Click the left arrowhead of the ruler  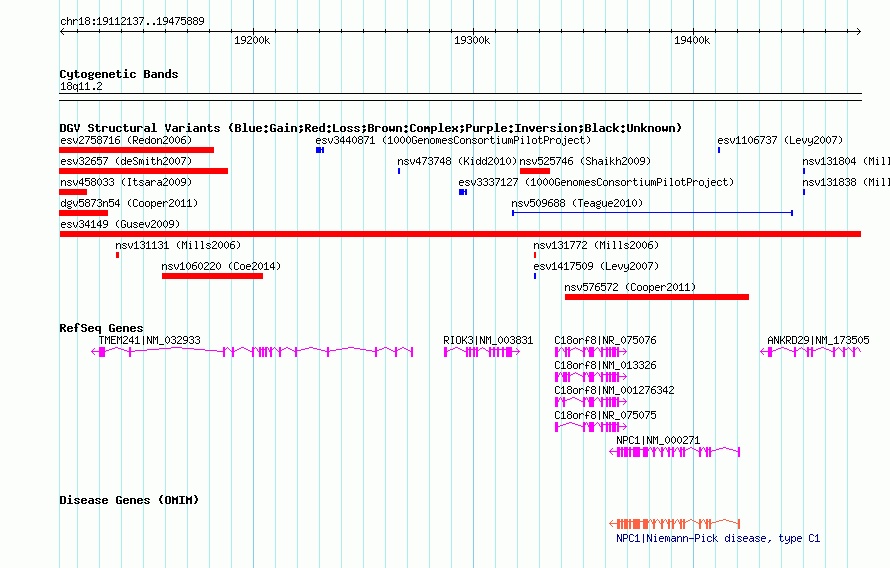[62, 32]
